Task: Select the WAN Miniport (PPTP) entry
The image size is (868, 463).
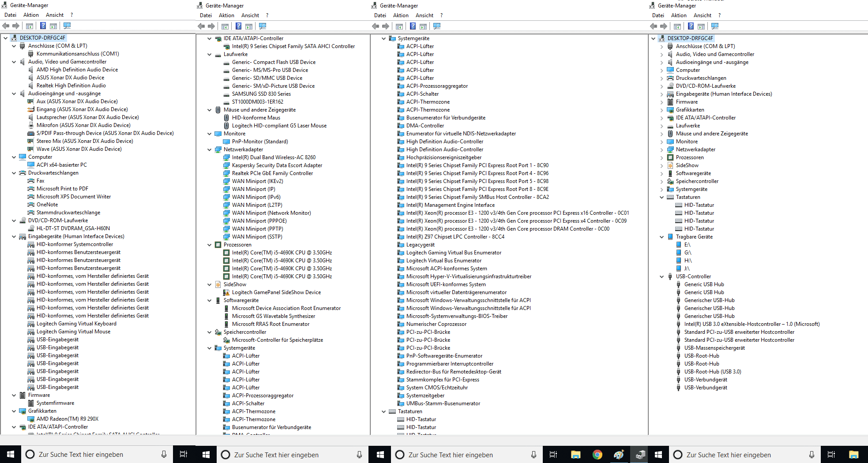Action: point(258,229)
